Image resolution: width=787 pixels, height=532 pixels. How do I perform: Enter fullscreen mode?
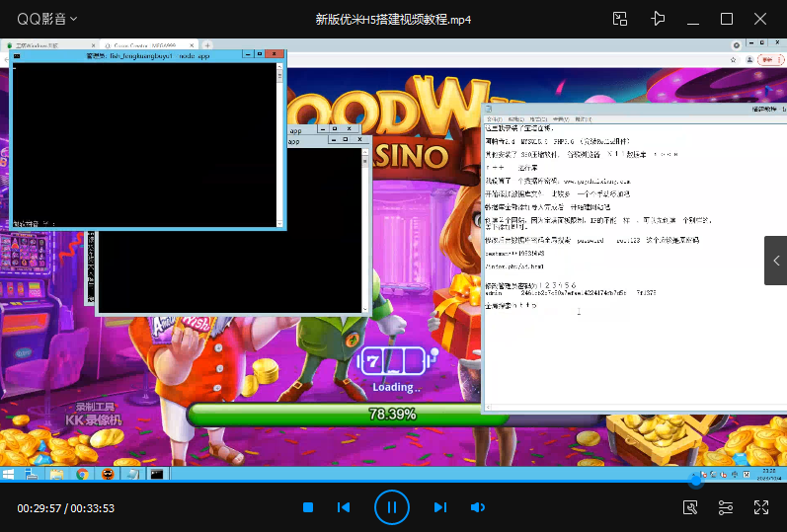pos(761,507)
